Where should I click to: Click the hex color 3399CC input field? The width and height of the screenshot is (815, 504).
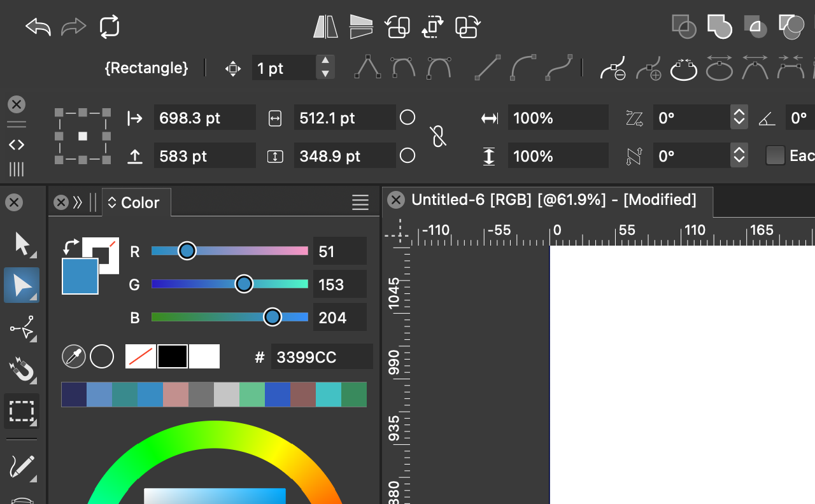(322, 357)
